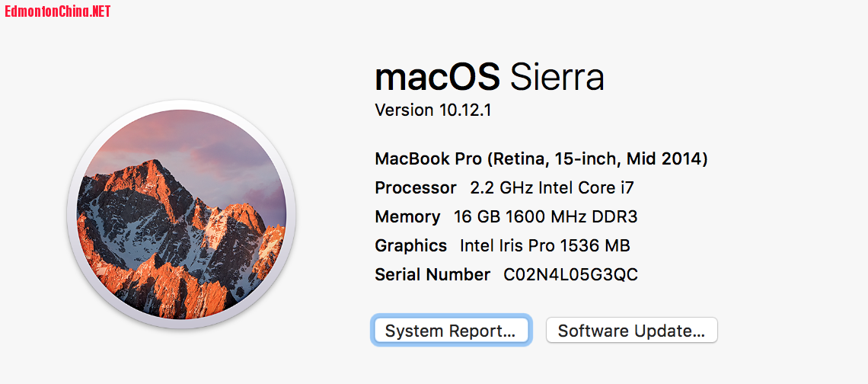The image size is (868, 384).
Task: Click the Serial Number label
Action: (x=432, y=274)
